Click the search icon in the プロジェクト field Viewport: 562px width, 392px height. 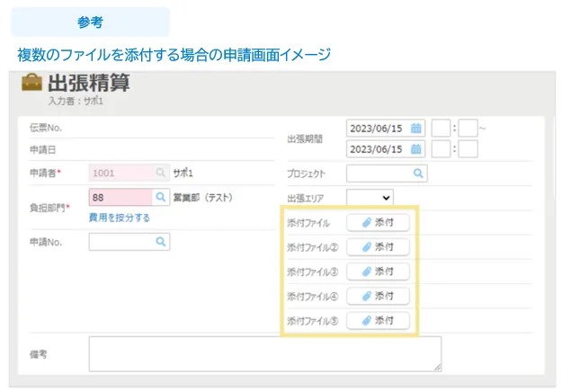click(x=418, y=174)
